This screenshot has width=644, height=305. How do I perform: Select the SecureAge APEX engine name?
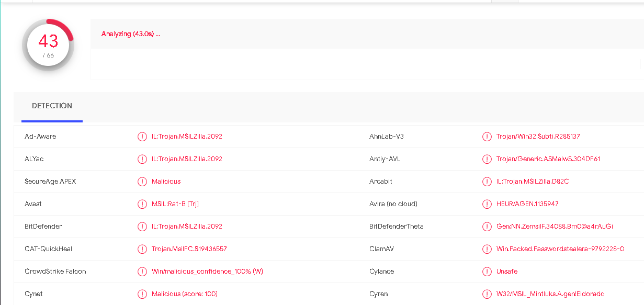click(x=50, y=182)
